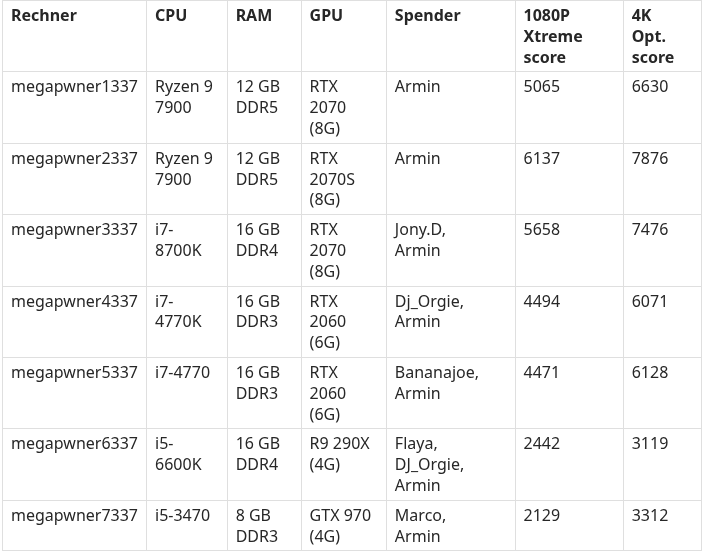Select the R9 290X (4G) cell
Screen dimensions: 704x552
(339, 454)
